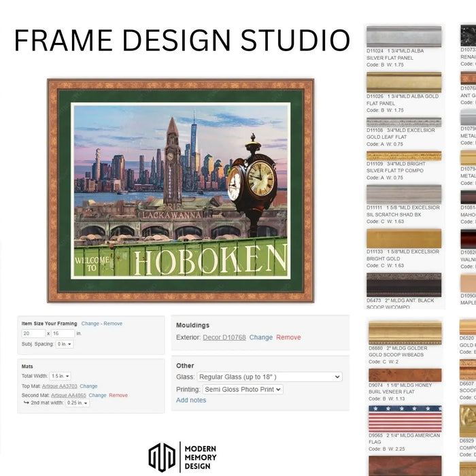Remove the Second Mat
The height and width of the screenshot is (476, 476).
tap(118, 395)
